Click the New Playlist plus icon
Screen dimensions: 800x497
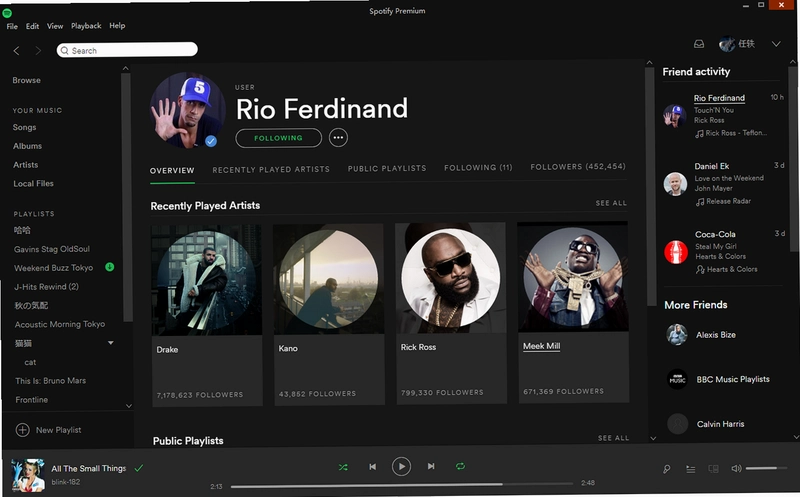22,430
